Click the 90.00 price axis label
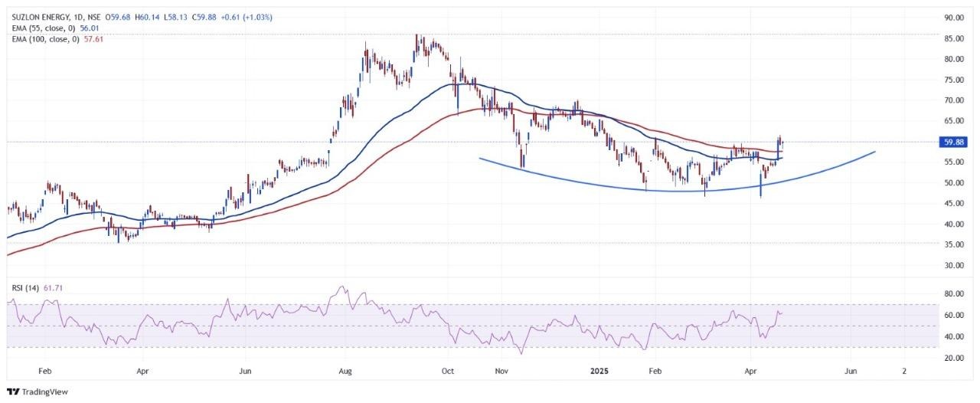Viewport: 980px width, 403px height. [x=952, y=18]
